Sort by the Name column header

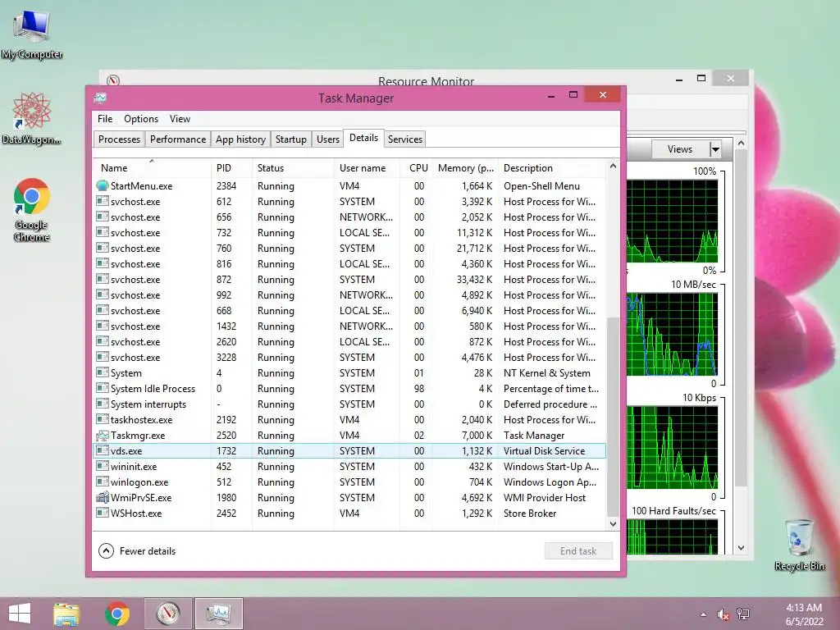click(x=152, y=168)
